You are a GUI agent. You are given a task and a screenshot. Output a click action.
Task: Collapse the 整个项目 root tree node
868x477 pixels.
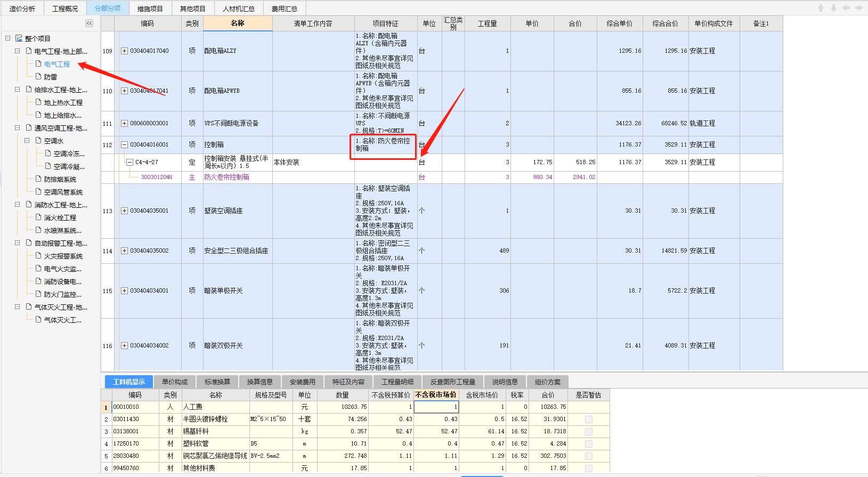tap(7, 38)
